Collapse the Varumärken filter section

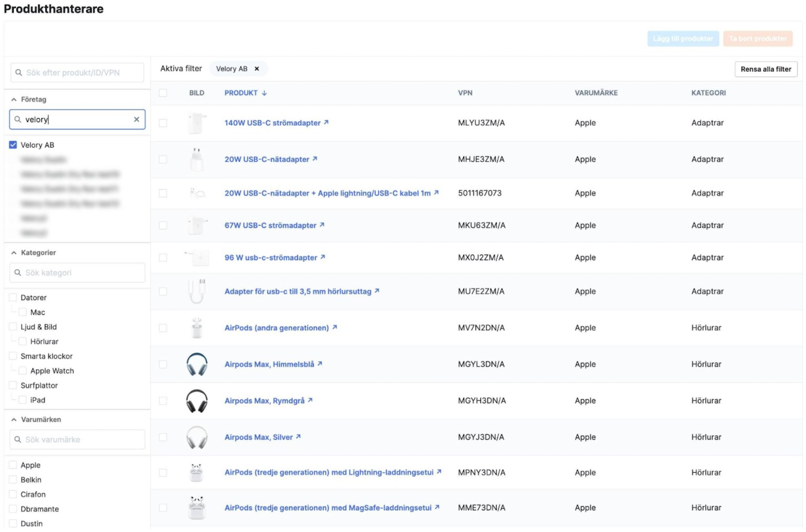point(14,419)
